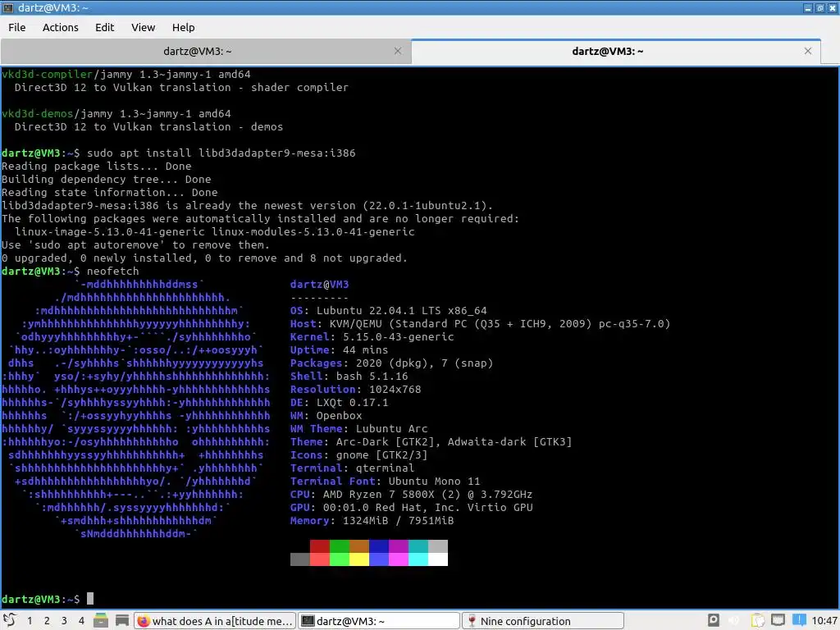
Task: Click the orange-brown swatch in neofetch palette
Action: click(359, 546)
